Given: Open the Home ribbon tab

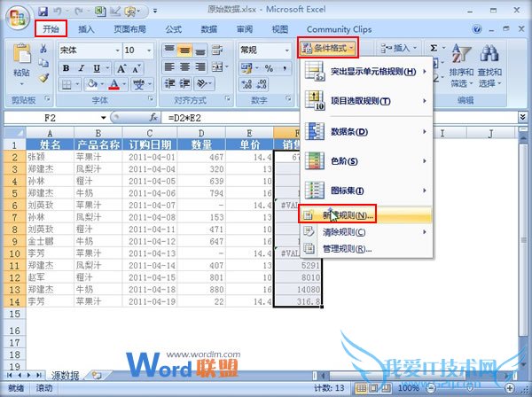Looking at the screenshot, I should pos(51,29).
